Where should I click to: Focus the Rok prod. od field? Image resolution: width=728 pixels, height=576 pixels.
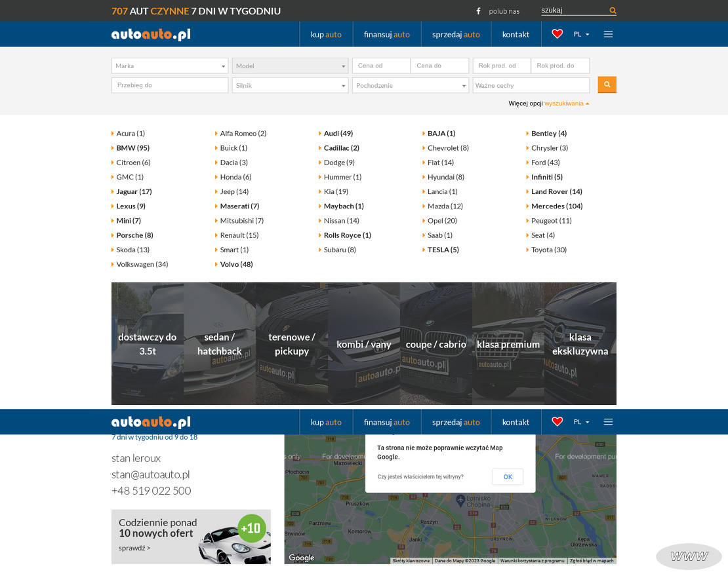[x=502, y=66]
